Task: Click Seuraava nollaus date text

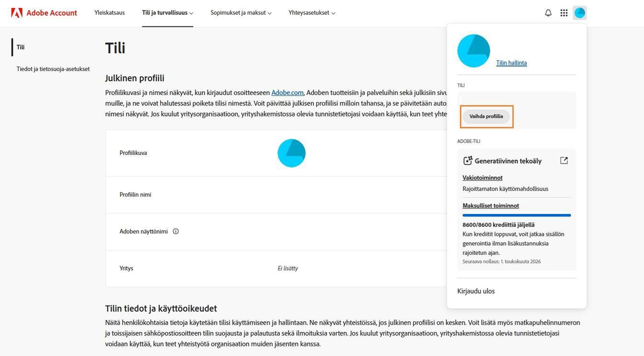Action: tap(501, 261)
